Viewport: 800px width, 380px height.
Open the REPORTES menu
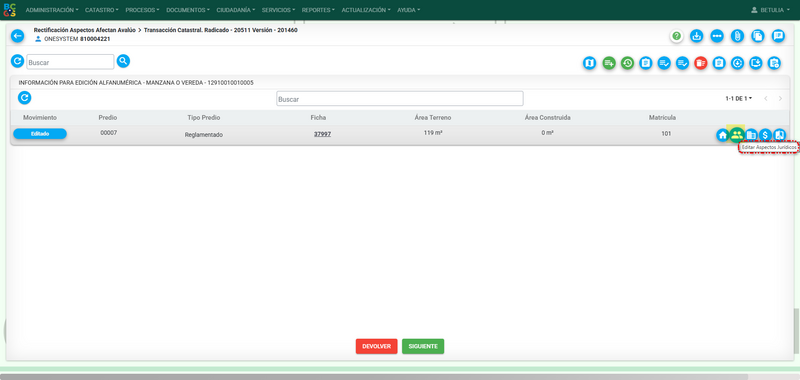point(318,10)
